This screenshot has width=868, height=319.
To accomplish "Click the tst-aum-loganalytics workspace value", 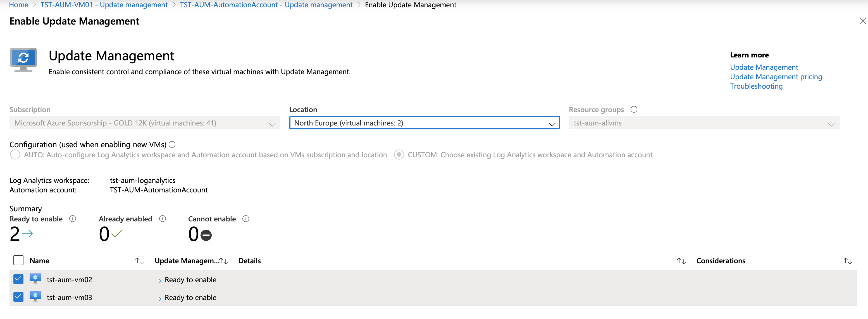I will click(142, 180).
